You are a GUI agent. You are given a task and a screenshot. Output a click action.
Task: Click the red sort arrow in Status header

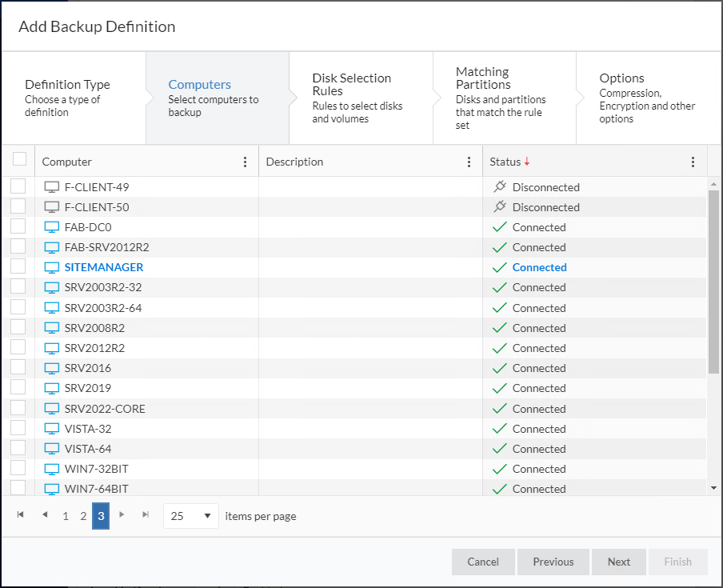pyautogui.click(x=527, y=162)
